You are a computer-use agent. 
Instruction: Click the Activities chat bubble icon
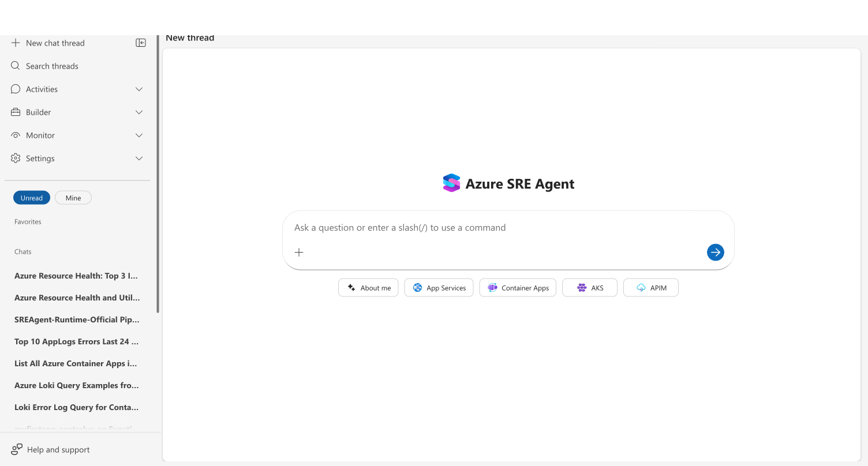(x=16, y=89)
